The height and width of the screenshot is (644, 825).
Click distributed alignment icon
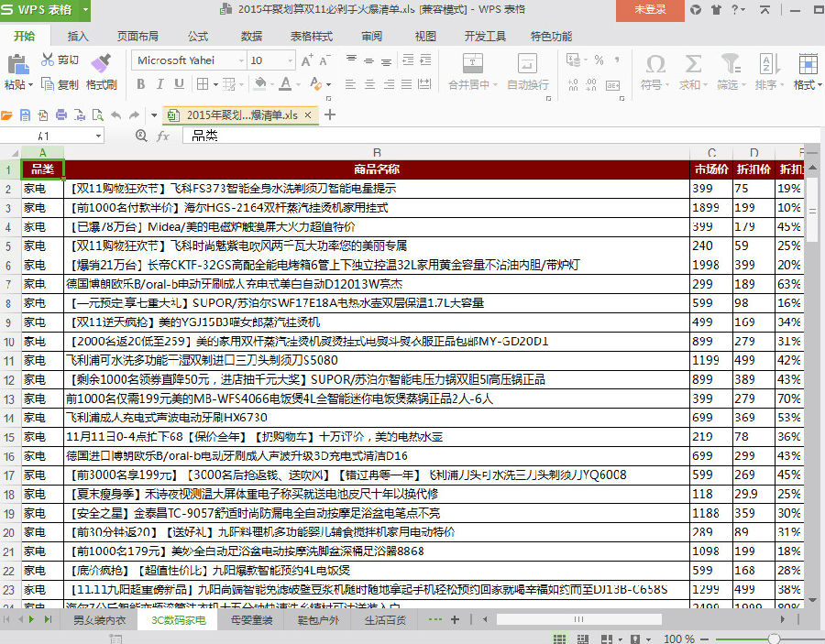point(424,83)
